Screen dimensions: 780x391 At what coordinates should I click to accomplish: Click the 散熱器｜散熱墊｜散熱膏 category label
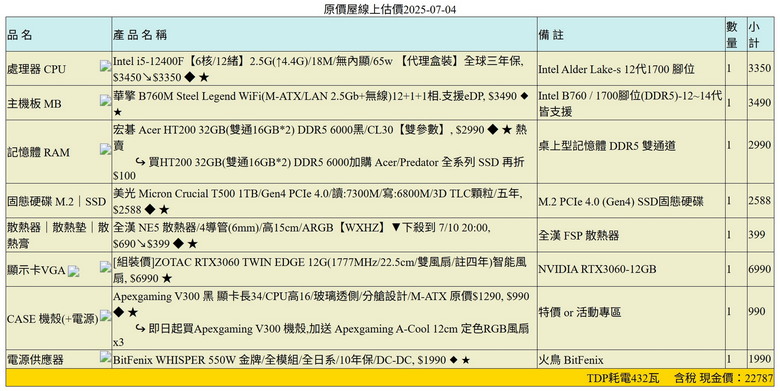pos(58,235)
